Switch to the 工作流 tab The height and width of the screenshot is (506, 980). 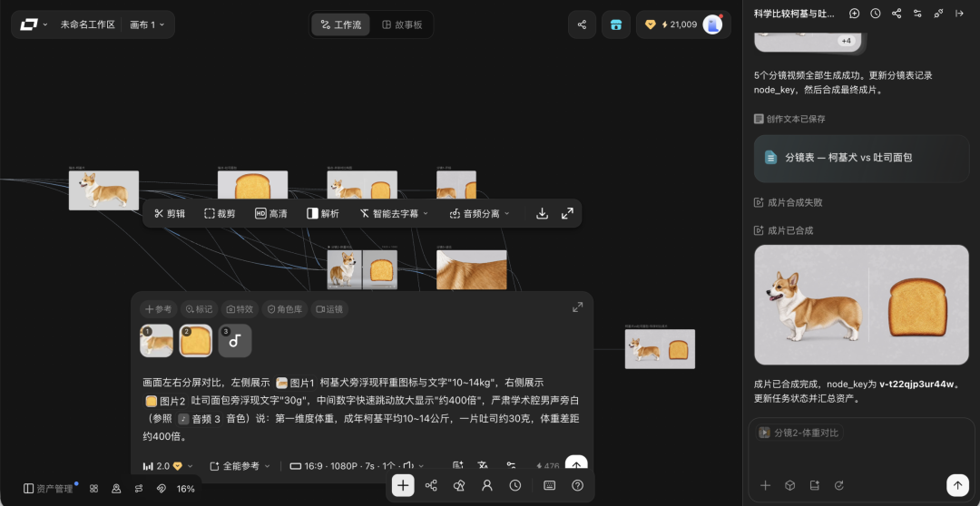(x=340, y=25)
